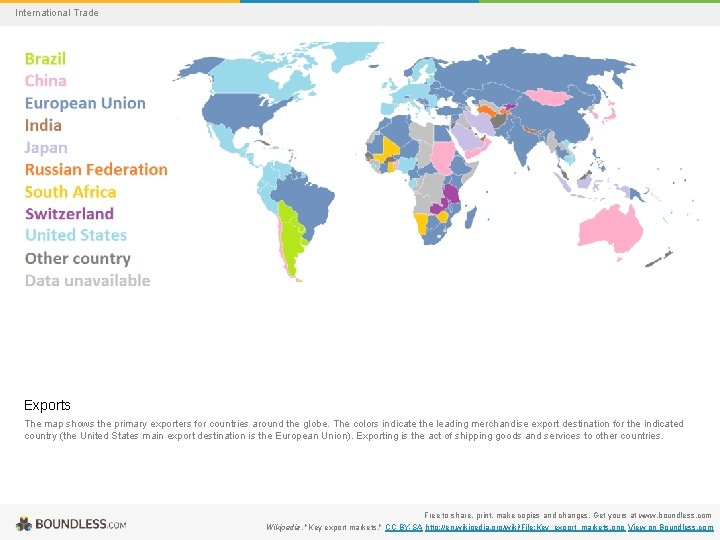The image size is (720, 540).
Task: Click the Boundless.com logo in footer
Action: pos(71,523)
